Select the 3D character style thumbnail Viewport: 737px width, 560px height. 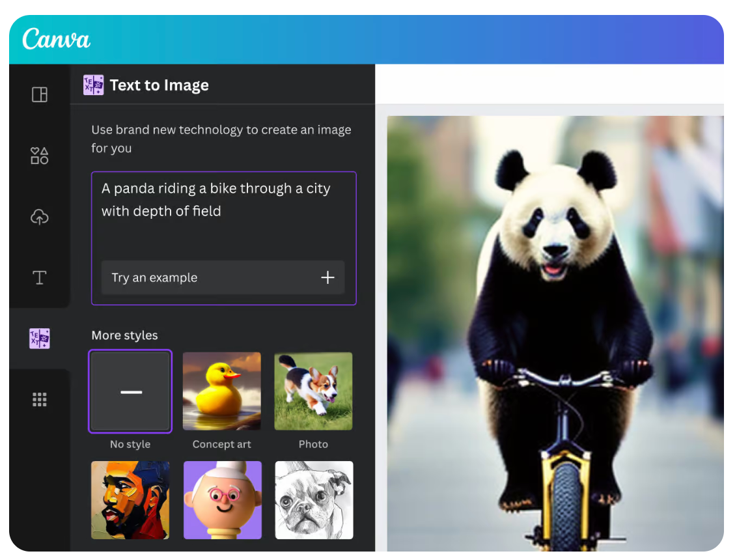pyautogui.click(x=222, y=500)
